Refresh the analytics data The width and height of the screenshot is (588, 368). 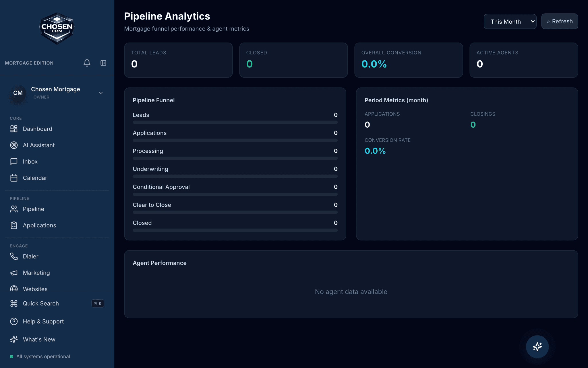pos(560,21)
